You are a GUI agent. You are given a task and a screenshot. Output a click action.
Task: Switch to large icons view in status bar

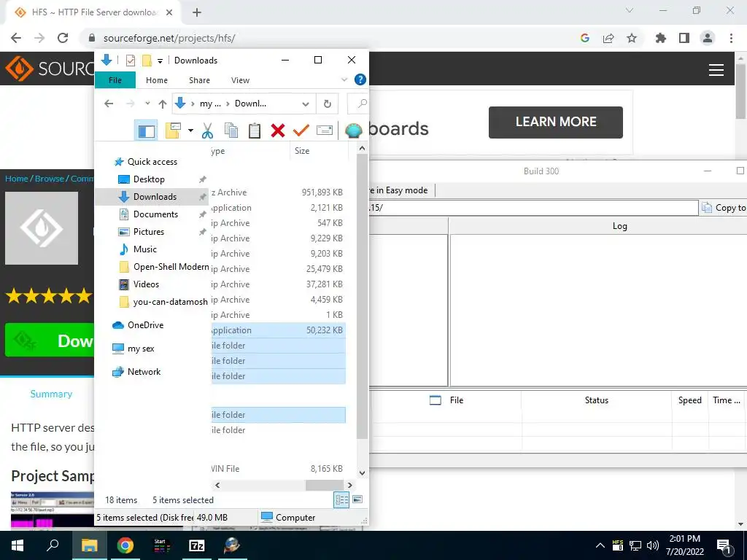[x=357, y=499]
